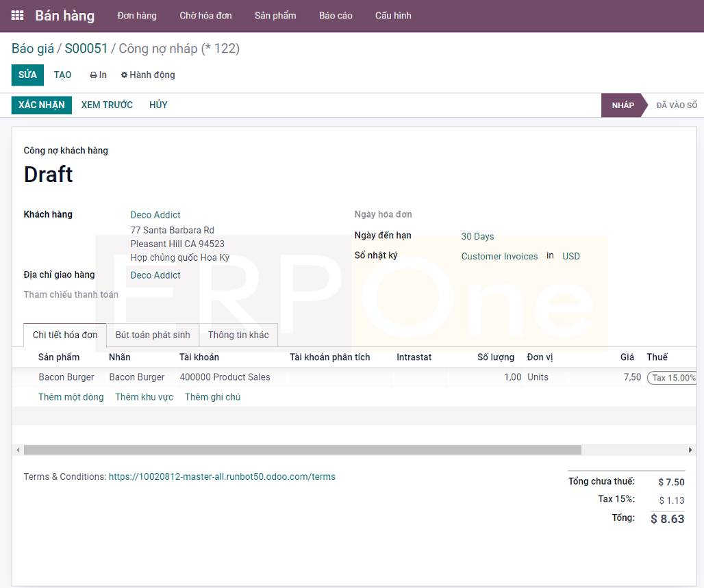The height and width of the screenshot is (588, 704).
Task: Sort by Thuế column header
Action: pyautogui.click(x=657, y=357)
